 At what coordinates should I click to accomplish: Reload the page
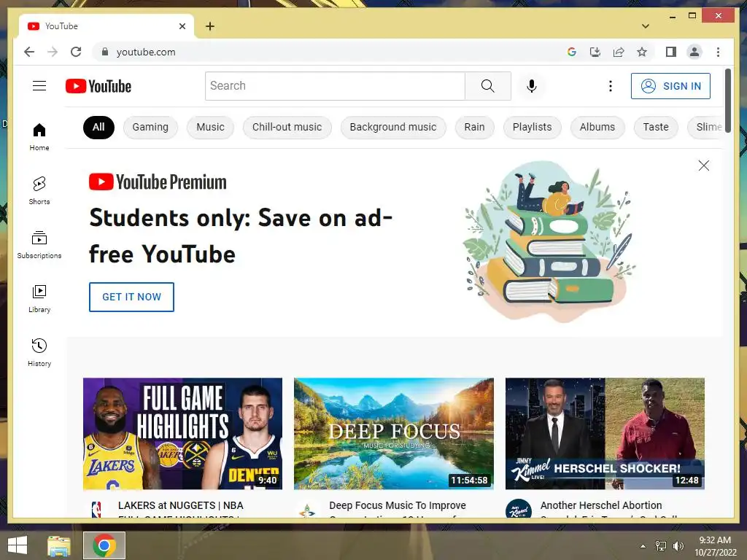tap(76, 52)
